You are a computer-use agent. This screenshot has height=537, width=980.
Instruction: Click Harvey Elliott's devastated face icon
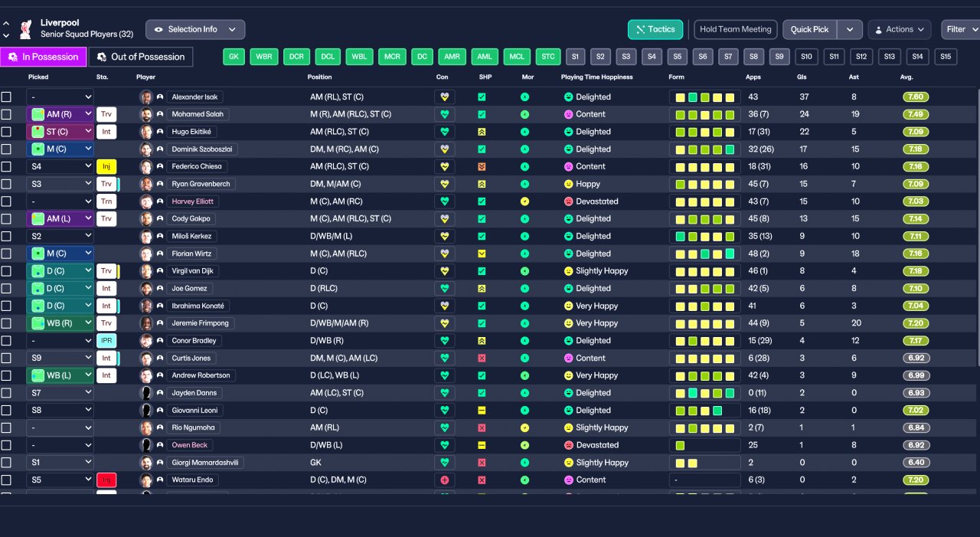click(x=569, y=201)
